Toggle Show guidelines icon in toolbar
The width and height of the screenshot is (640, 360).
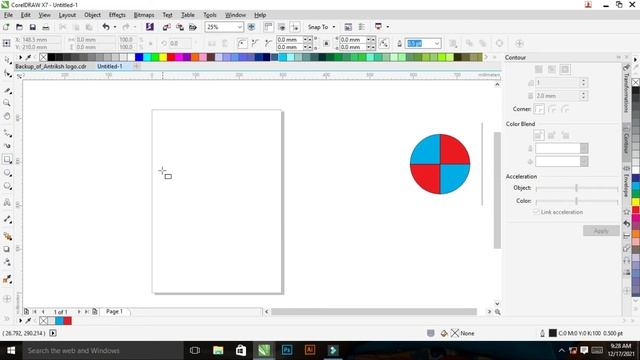[x=295, y=27]
